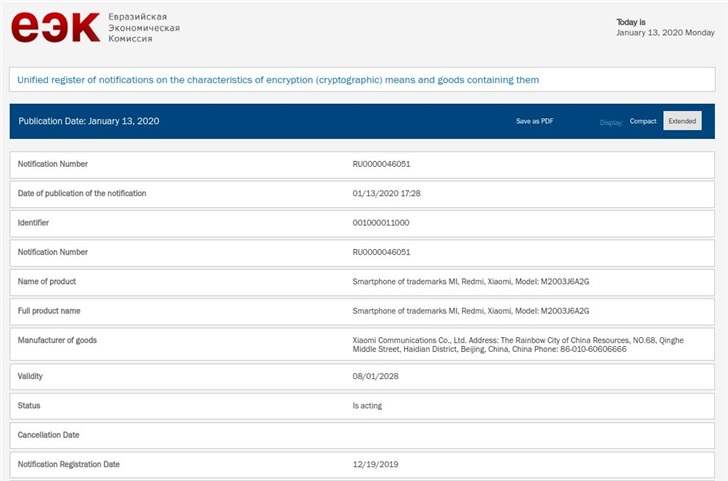
Task: Click the Name of product value text
Action: point(471,282)
